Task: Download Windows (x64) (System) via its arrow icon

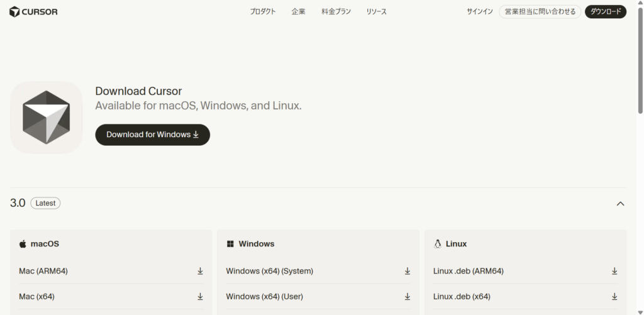Action: [407, 271]
